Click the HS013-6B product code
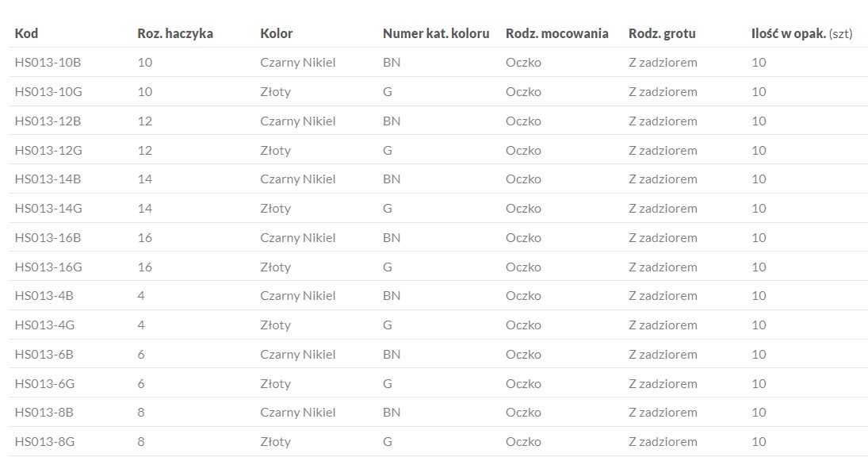Screen dimensions: 868x465 44,354
